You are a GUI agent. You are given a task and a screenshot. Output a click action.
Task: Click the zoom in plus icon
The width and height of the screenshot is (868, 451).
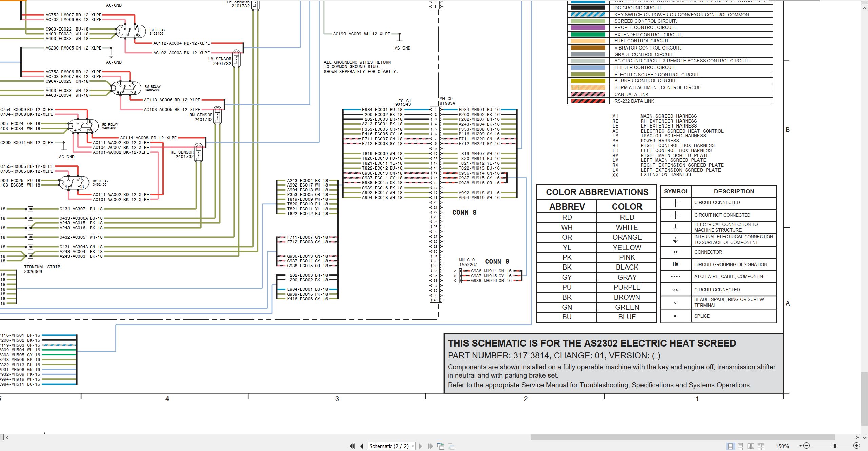point(856,446)
